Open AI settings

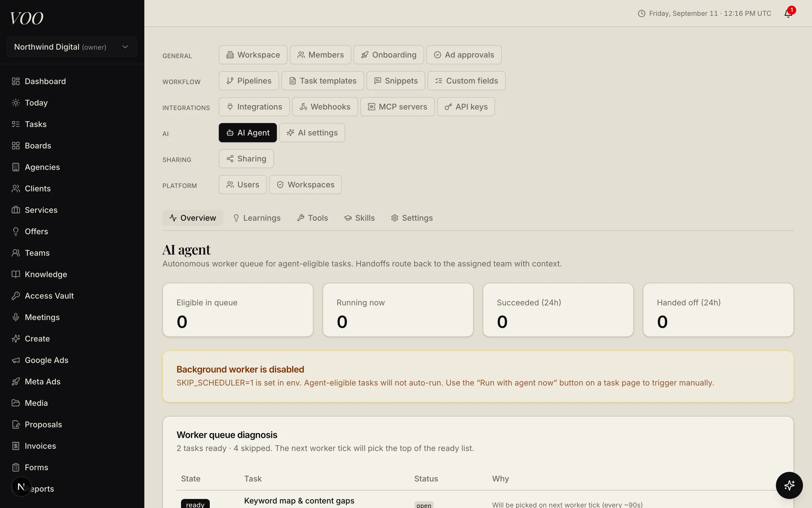click(312, 133)
